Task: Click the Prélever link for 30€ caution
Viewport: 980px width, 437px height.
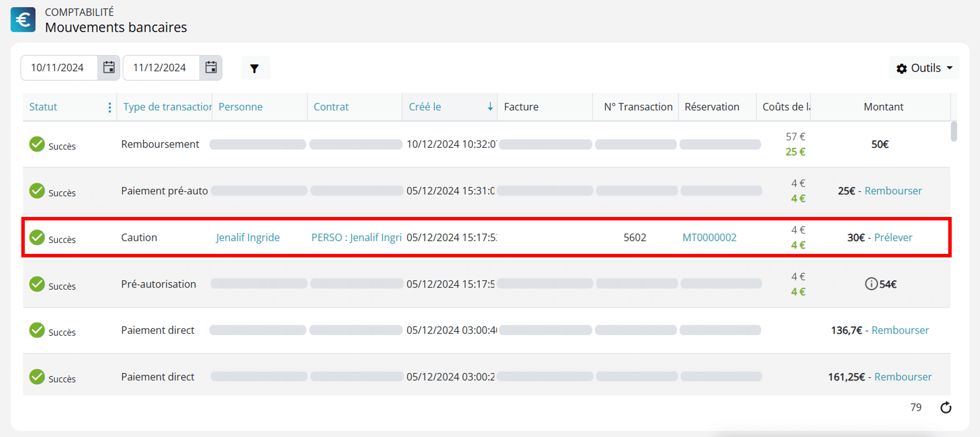Action: pyautogui.click(x=893, y=238)
